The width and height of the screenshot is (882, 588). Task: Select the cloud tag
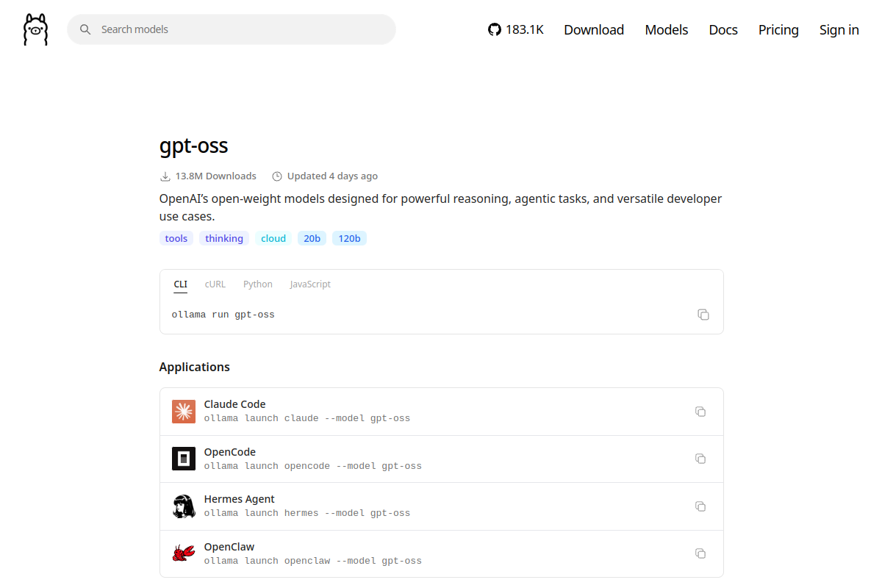coord(273,238)
